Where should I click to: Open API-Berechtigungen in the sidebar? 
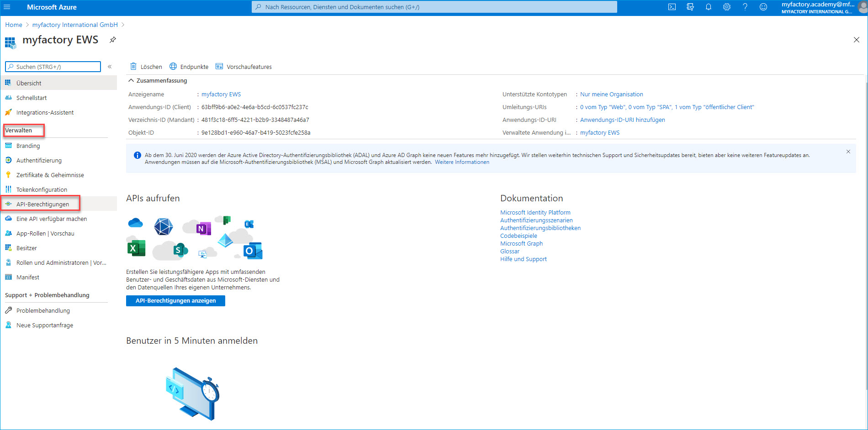click(58, 204)
